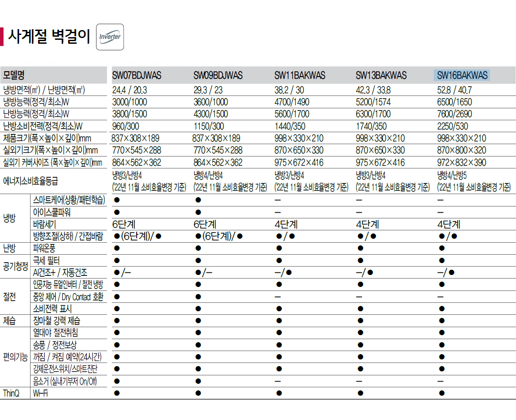Select the 'AI건조+ / 자동건조' feature label
The height and width of the screenshot is (420, 516).
(x=60, y=272)
